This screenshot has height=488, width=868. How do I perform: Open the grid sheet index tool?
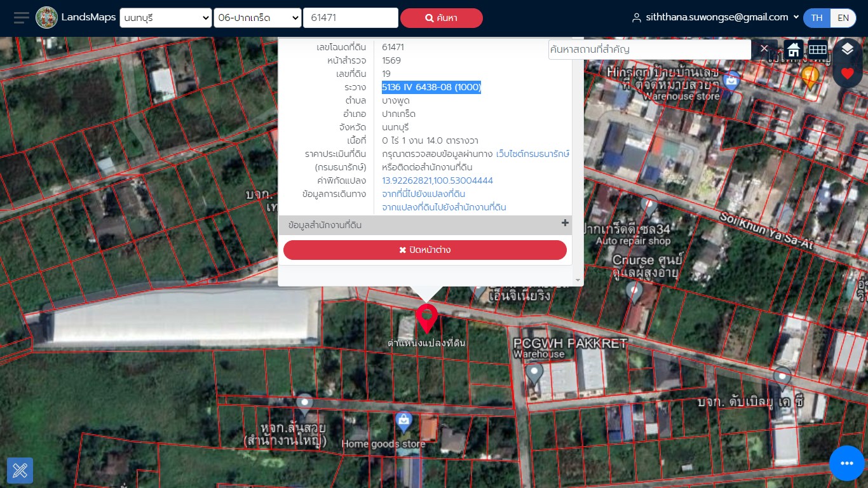point(817,49)
